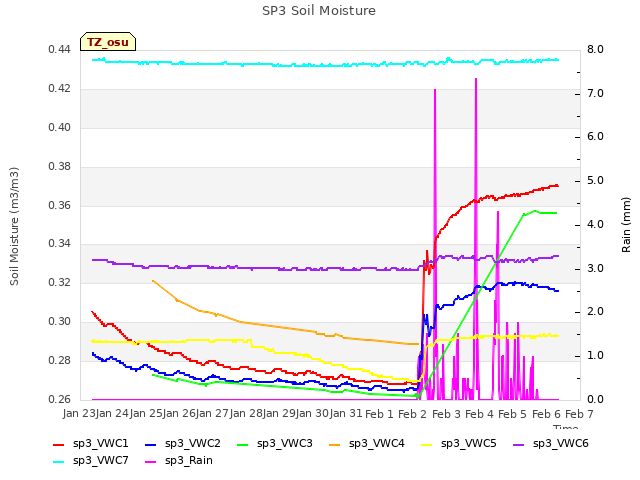Toggle the sp3_VWC2 legend entry
The image size is (640, 480).
click(x=183, y=444)
